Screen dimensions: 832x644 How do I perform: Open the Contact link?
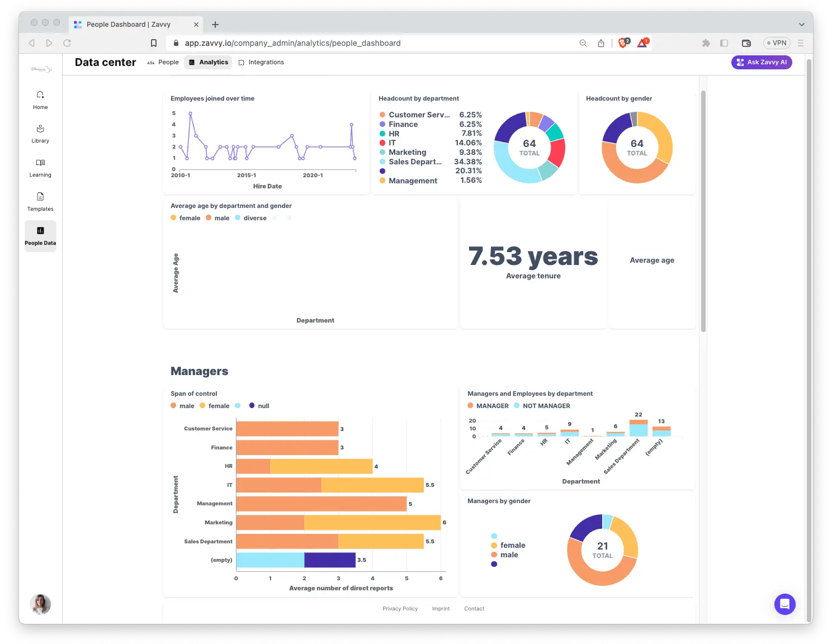[474, 609]
